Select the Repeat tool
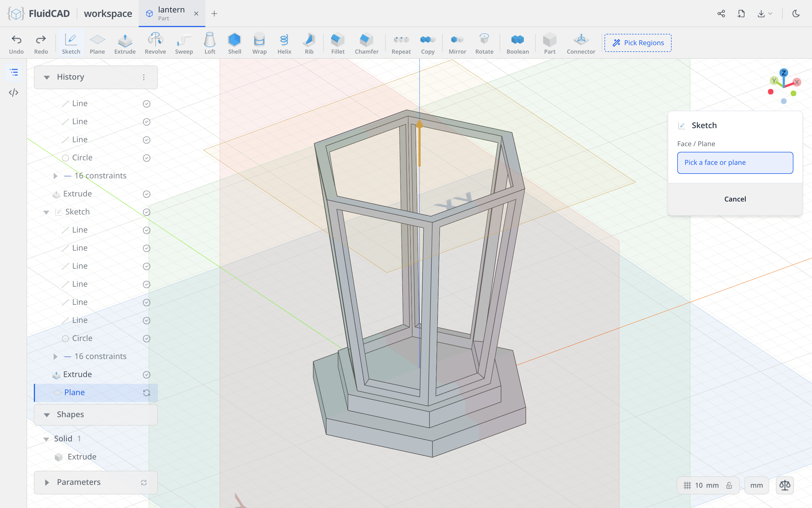The width and height of the screenshot is (812, 508). [x=401, y=43]
